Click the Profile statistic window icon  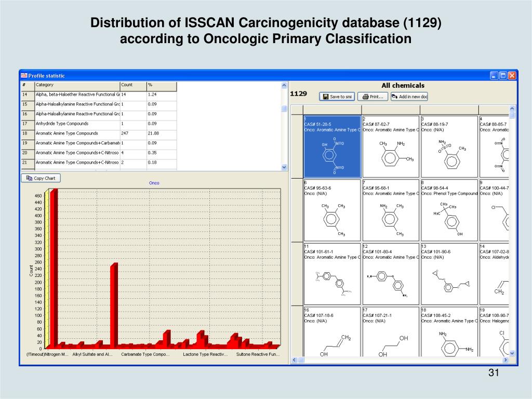pyautogui.click(x=24, y=75)
